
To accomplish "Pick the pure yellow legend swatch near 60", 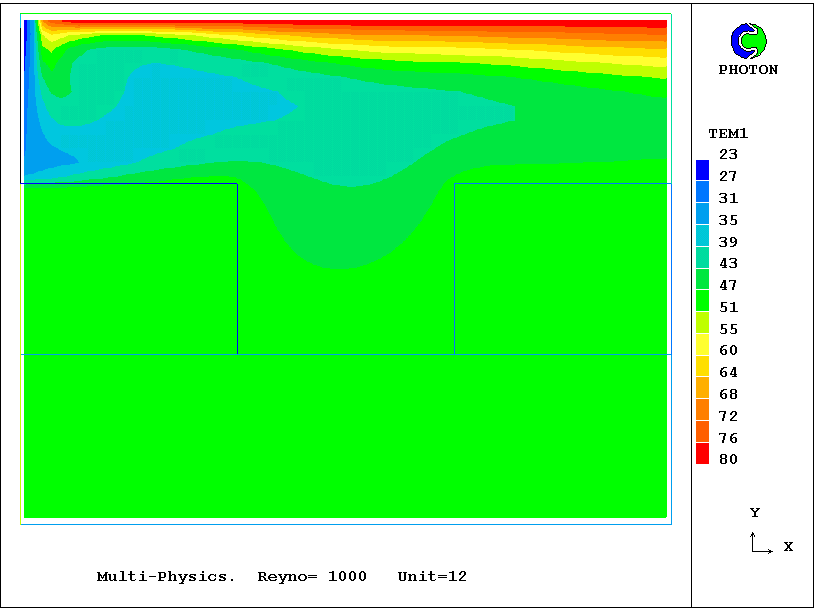I will click(703, 344).
